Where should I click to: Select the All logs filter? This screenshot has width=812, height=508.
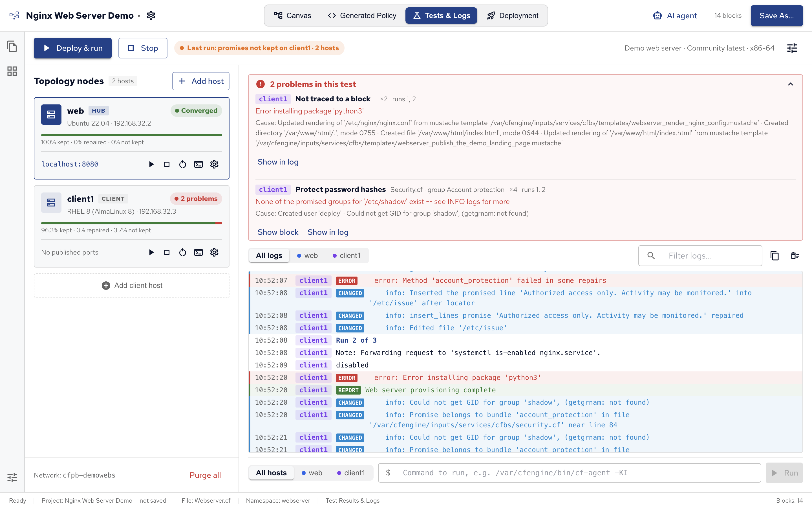pos(269,256)
